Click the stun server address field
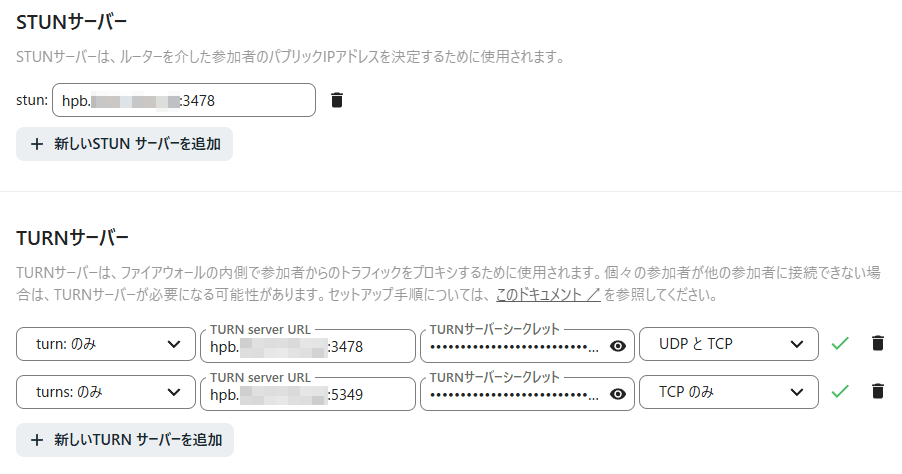Viewport: 902px width, 474px height. [184, 100]
